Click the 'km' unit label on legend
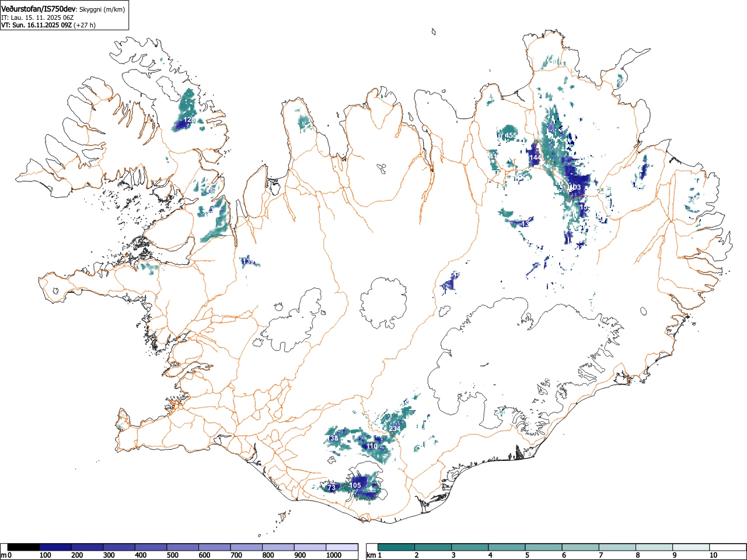The image size is (747, 560). 371,555
